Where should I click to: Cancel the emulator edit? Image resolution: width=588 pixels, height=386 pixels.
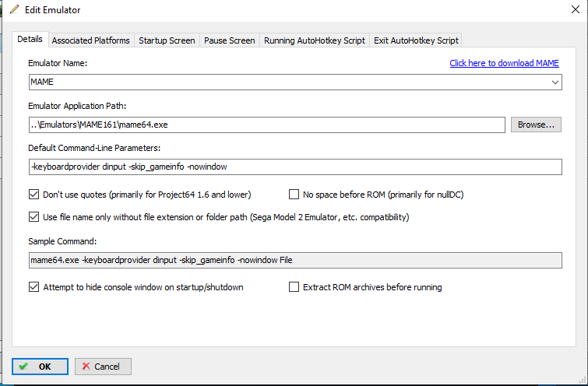click(x=103, y=367)
